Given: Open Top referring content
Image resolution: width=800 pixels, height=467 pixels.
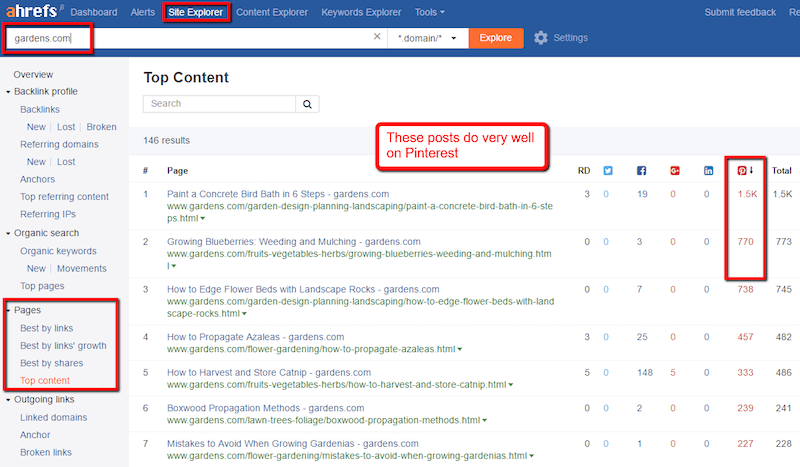Looking at the screenshot, I should coord(64,196).
